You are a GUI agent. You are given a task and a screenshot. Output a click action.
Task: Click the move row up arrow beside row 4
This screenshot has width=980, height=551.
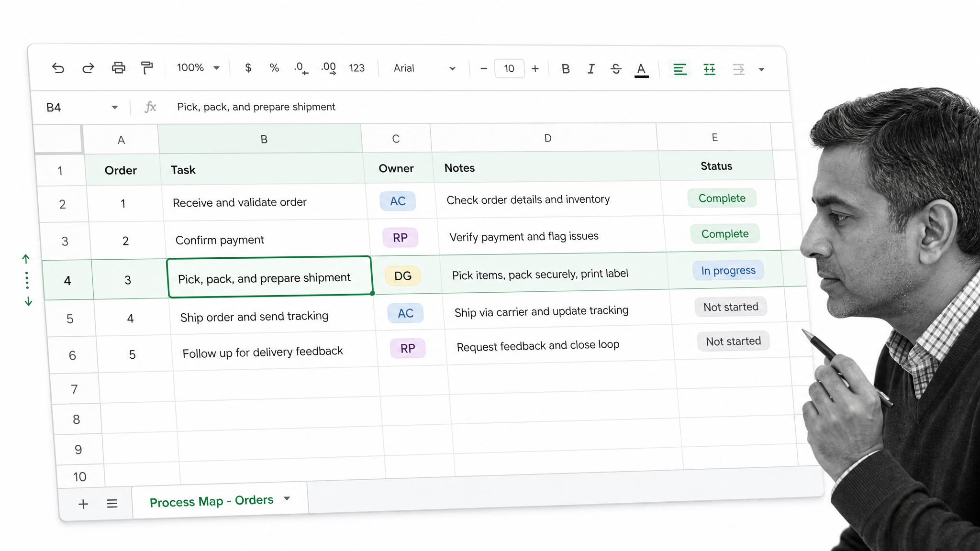coord(26,259)
